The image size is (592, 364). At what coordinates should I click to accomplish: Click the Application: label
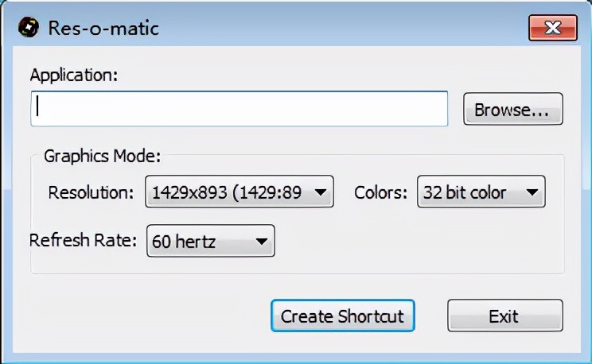[73, 76]
